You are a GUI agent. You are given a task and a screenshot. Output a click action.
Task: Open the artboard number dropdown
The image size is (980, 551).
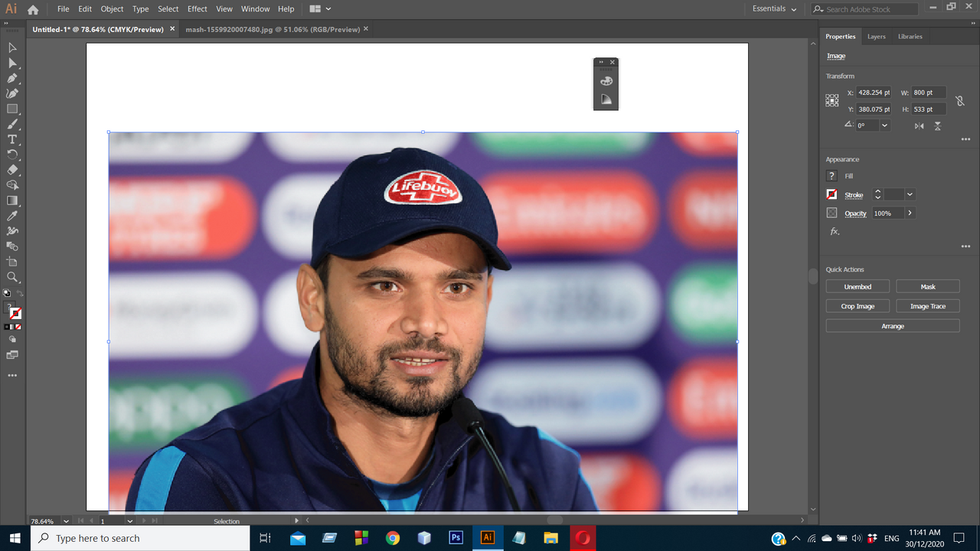tap(131, 521)
